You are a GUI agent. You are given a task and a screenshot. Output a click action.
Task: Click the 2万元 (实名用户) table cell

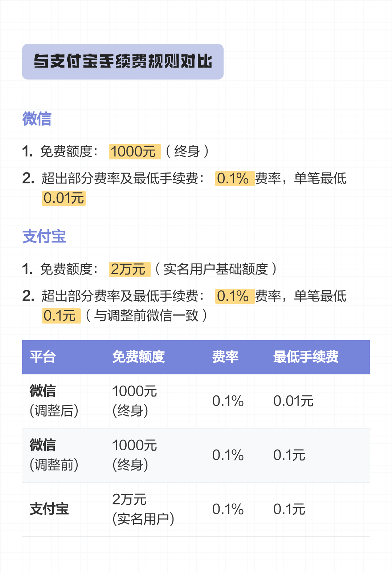pyautogui.click(x=143, y=509)
